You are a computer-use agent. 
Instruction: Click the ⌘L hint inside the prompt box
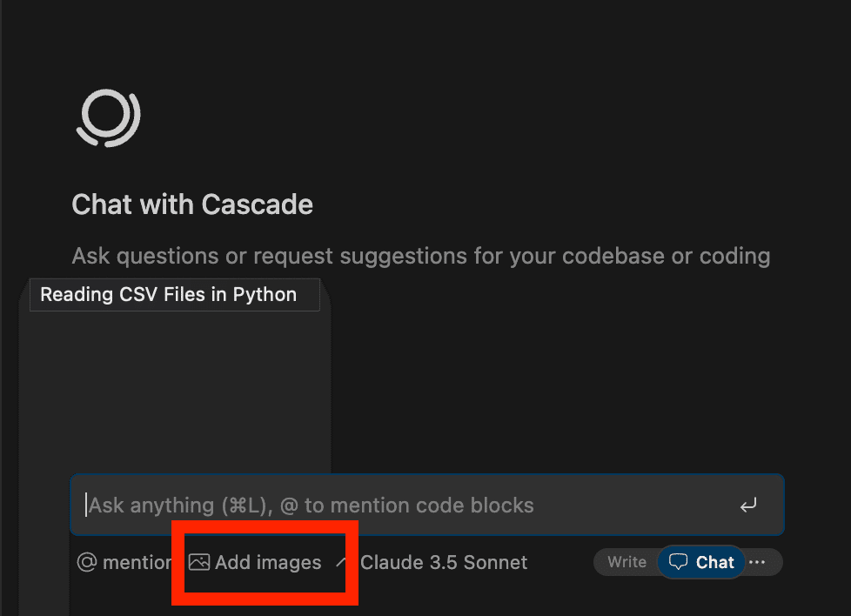(250, 505)
